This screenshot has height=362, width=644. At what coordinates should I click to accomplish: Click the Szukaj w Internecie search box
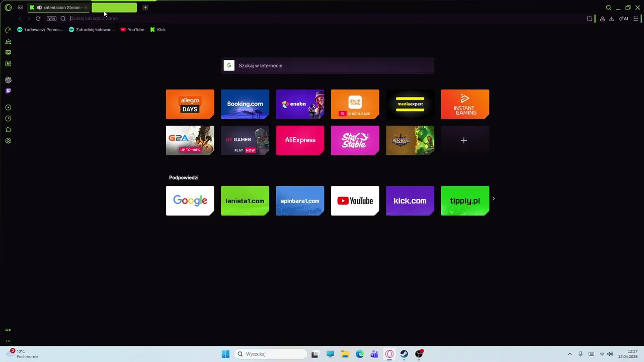328,65
